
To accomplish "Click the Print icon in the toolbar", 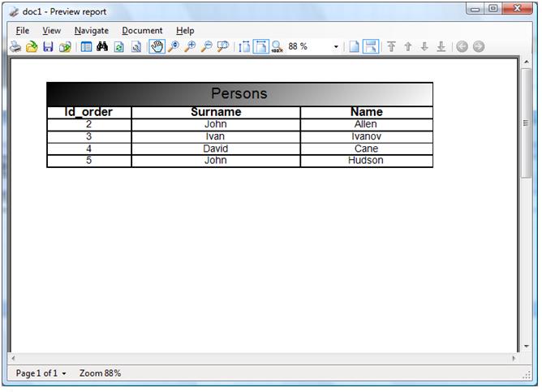I will click(15, 47).
